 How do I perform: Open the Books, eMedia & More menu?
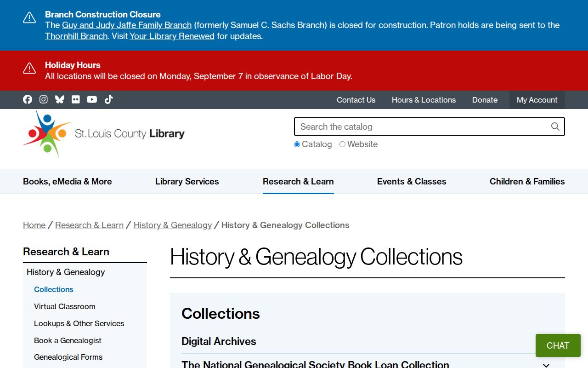pos(68,181)
